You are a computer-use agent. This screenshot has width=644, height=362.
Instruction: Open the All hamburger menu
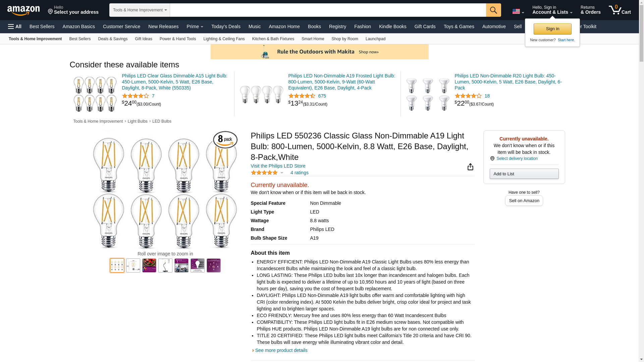15,26
